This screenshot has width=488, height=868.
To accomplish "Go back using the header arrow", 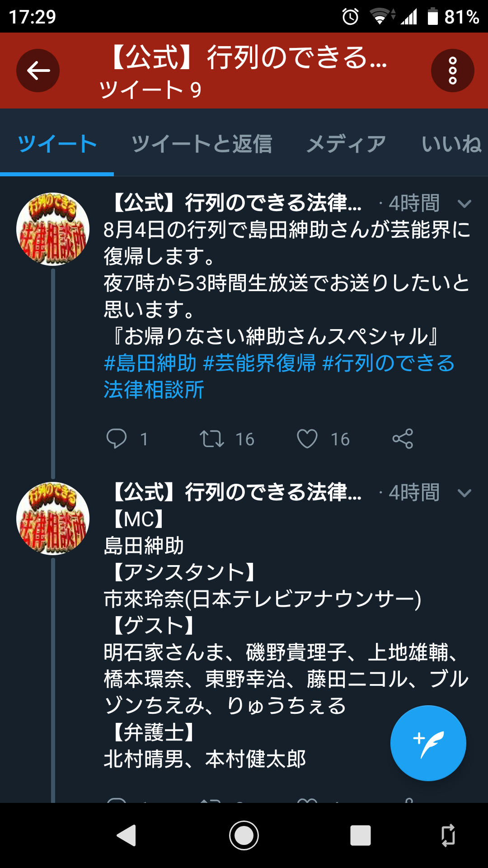I will click(38, 71).
